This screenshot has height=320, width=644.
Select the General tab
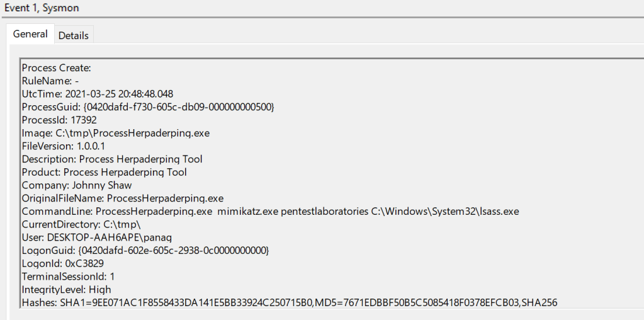click(30, 34)
